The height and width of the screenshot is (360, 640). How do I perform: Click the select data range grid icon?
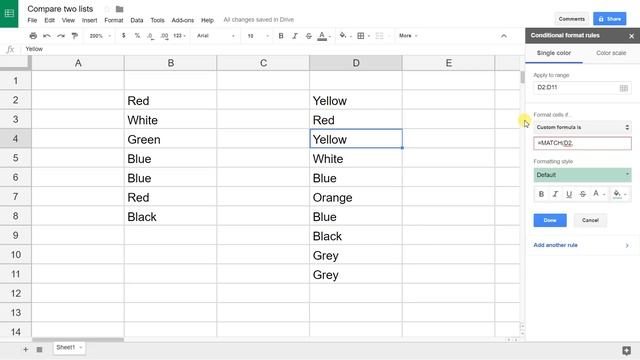tap(624, 88)
